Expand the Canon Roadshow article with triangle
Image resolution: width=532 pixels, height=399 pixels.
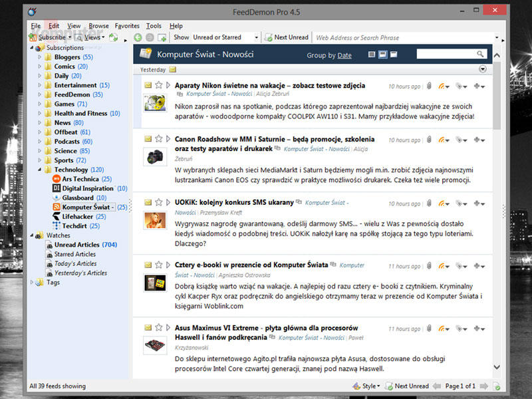(x=168, y=139)
